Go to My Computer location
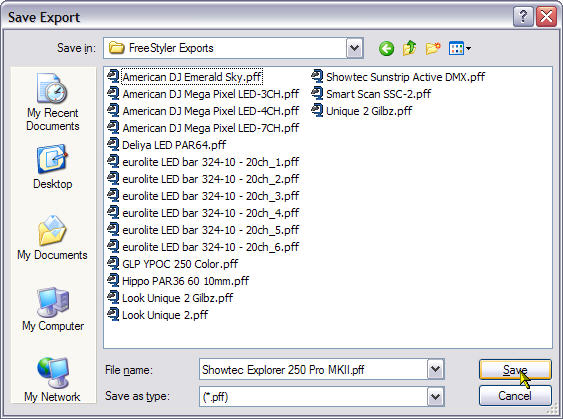The width and height of the screenshot is (563, 419). (53, 309)
